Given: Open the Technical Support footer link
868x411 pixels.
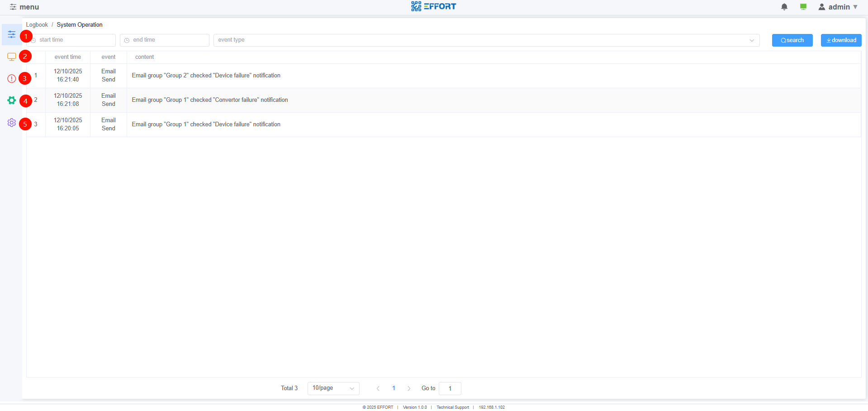Looking at the screenshot, I should (452, 407).
